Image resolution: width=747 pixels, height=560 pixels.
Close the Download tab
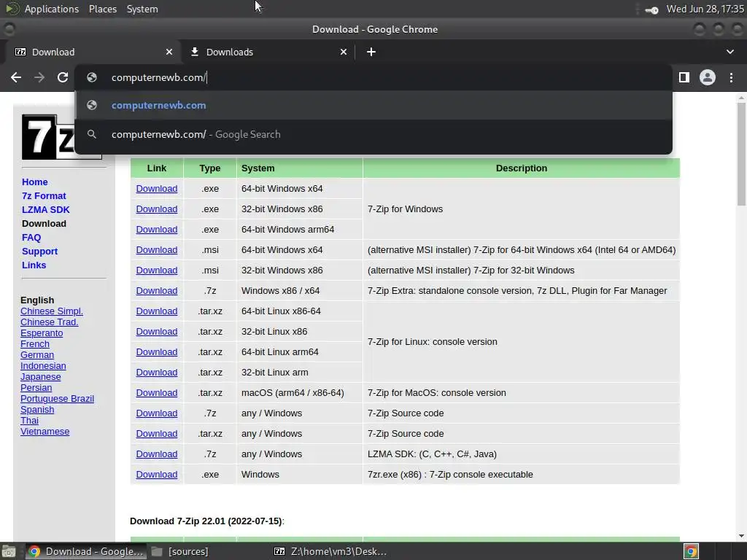pos(169,52)
